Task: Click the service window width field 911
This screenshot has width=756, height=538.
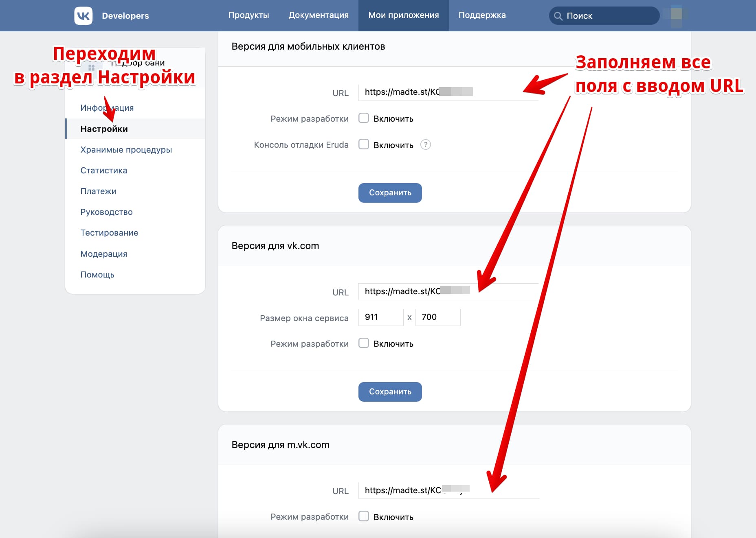Action: pos(381,317)
